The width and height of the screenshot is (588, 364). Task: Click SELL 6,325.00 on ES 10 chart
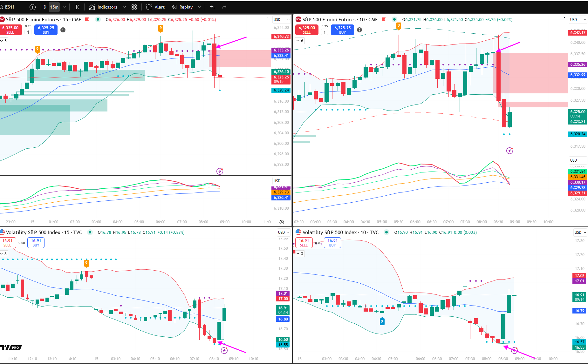[x=307, y=30]
